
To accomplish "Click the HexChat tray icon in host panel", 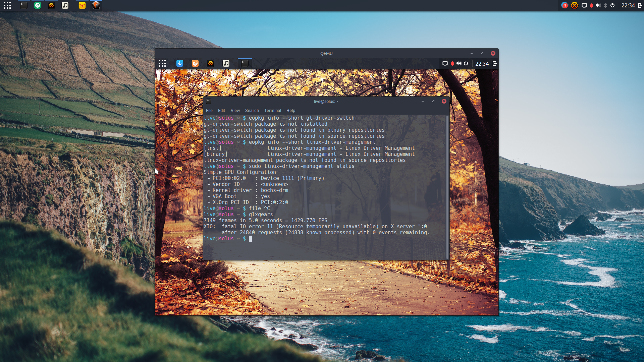I will (575, 5).
